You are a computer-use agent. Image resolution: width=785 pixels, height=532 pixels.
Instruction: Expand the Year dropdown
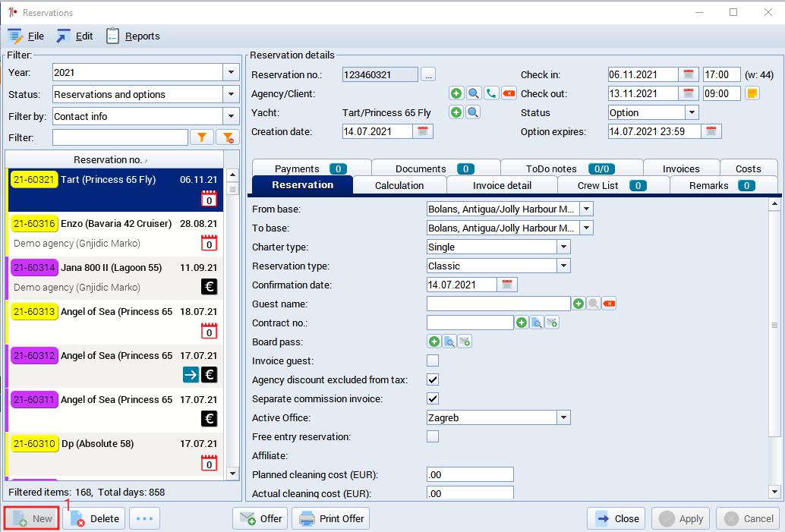pyautogui.click(x=231, y=73)
